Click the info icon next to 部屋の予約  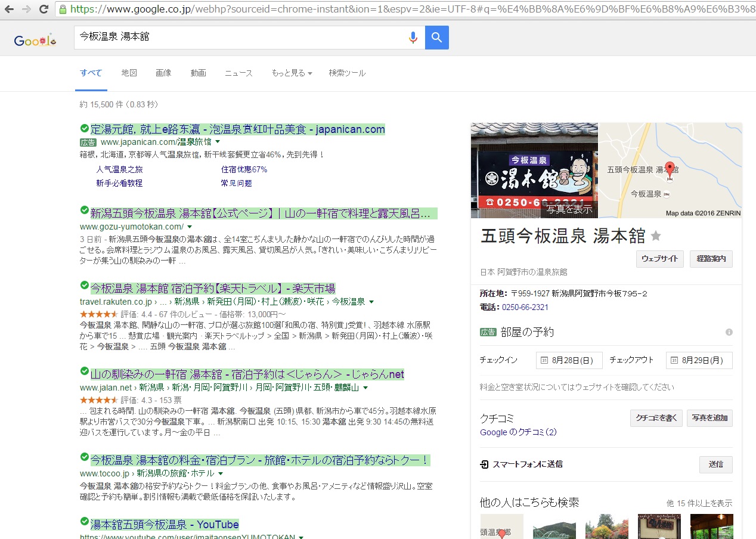pos(729,332)
